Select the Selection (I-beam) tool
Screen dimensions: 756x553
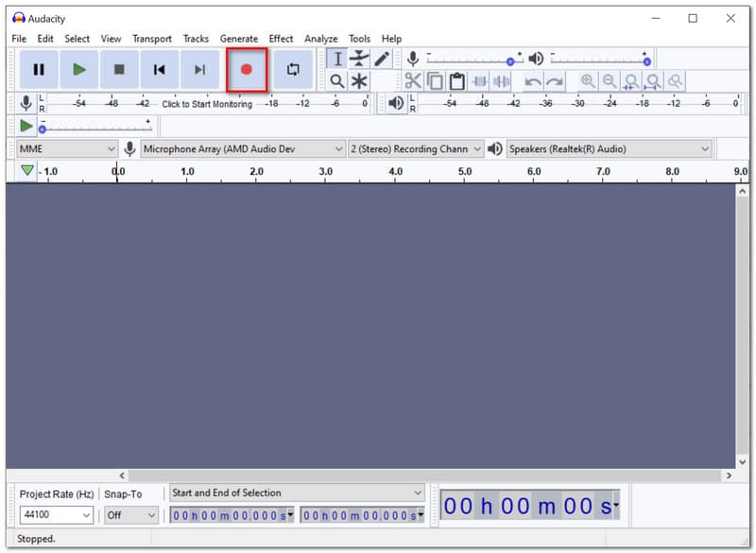point(337,59)
